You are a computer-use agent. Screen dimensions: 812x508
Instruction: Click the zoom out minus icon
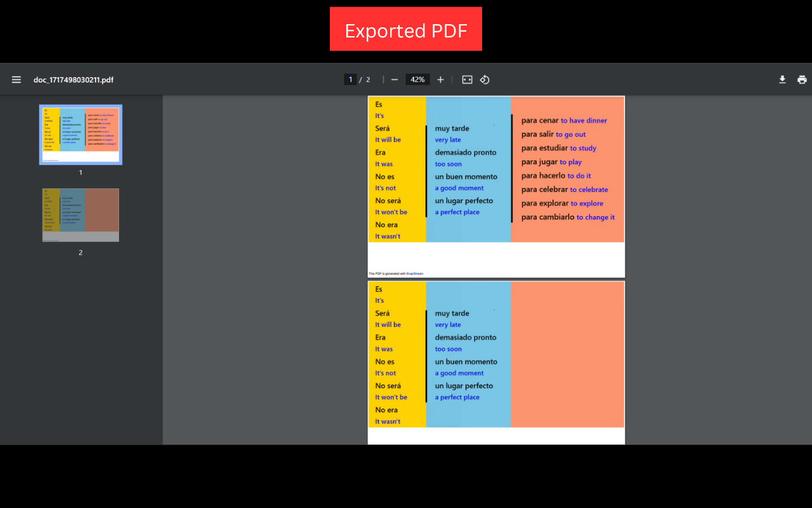(x=395, y=79)
